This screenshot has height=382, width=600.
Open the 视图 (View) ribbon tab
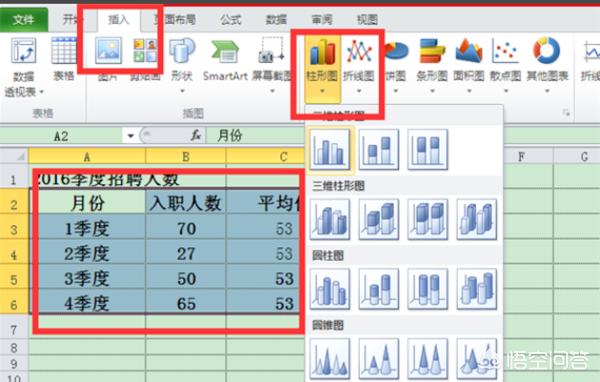coord(367,19)
